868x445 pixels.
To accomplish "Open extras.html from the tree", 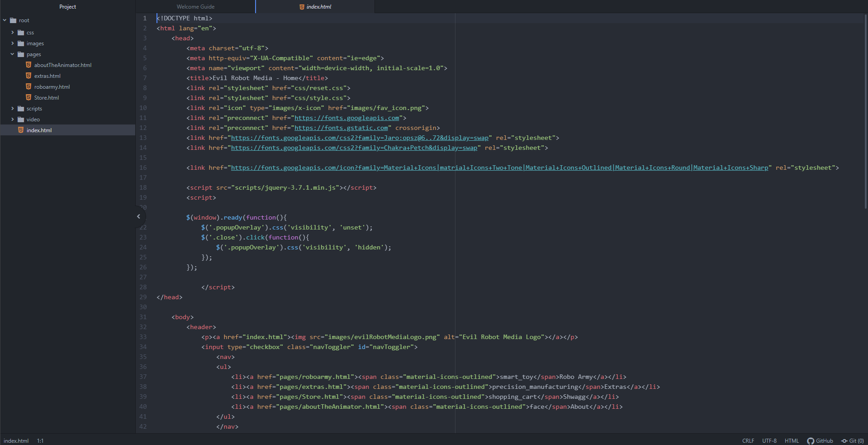I will (x=47, y=76).
